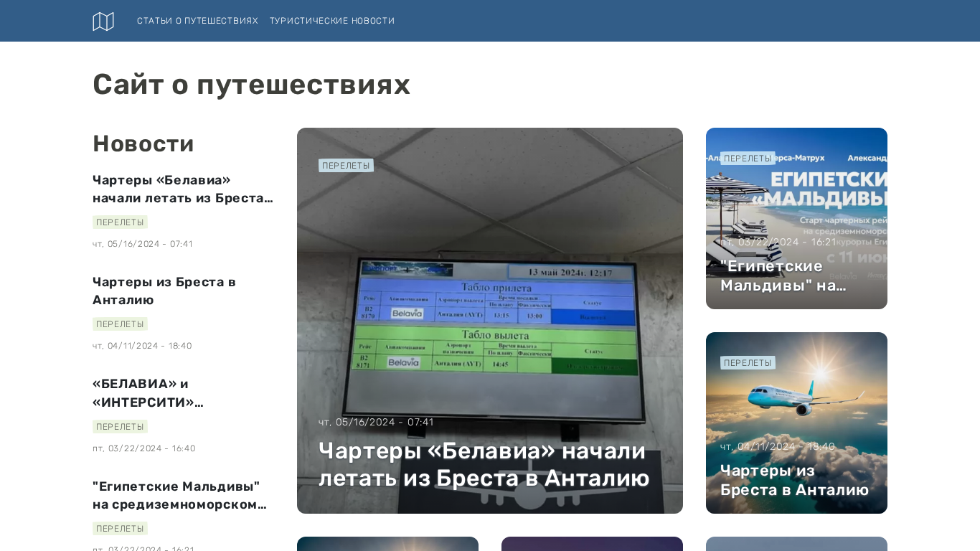Click the ПЕРЕЛЕТЫ tag dated 05/16/2024 in the Новости list
980x551 pixels.
point(120,222)
